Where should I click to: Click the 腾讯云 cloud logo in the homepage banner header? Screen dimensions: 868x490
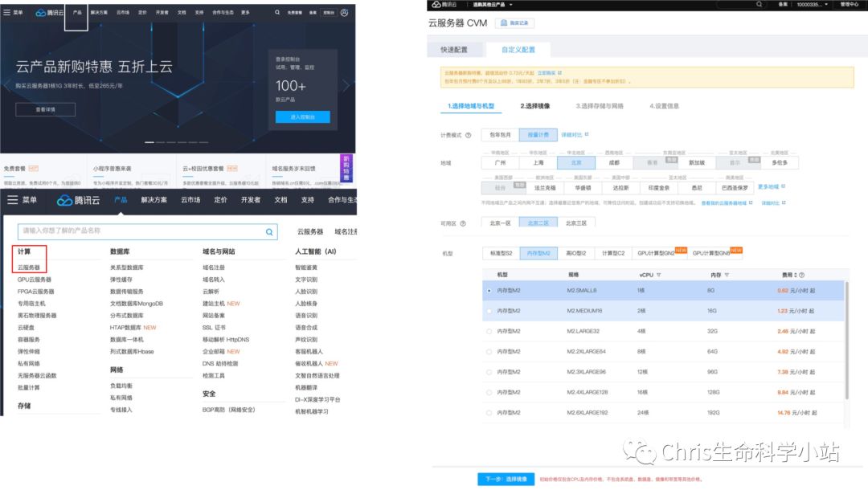click(49, 12)
